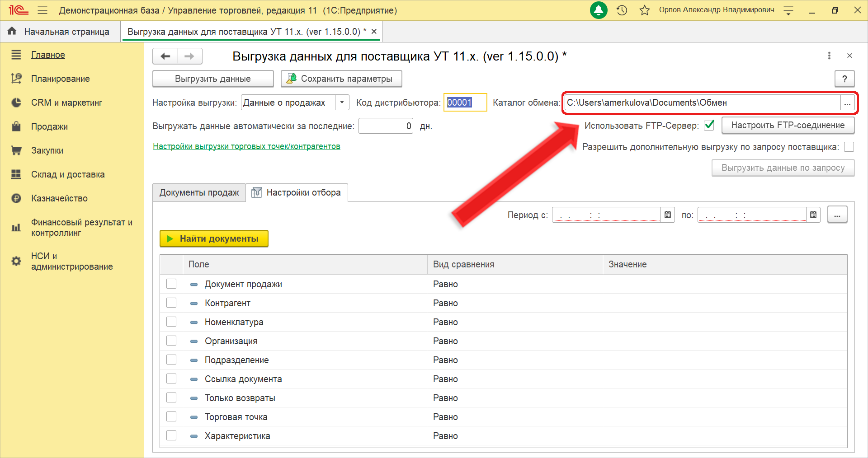Open service settings icon next to user name
Viewport: 868px width, 458px height.
coord(788,10)
